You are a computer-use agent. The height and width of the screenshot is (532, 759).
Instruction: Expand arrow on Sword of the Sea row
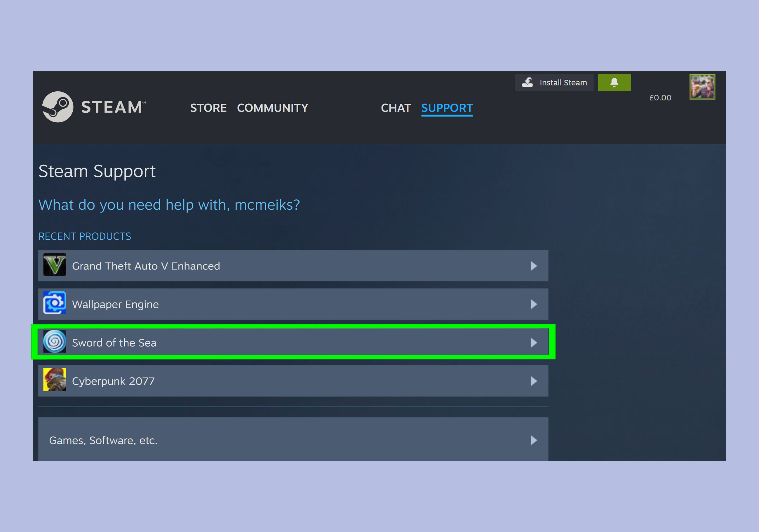[534, 343]
